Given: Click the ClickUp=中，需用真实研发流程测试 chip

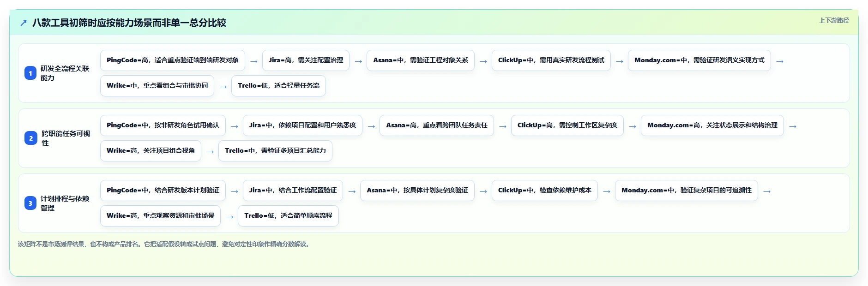Looking at the screenshot, I should pyautogui.click(x=551, y=60).
